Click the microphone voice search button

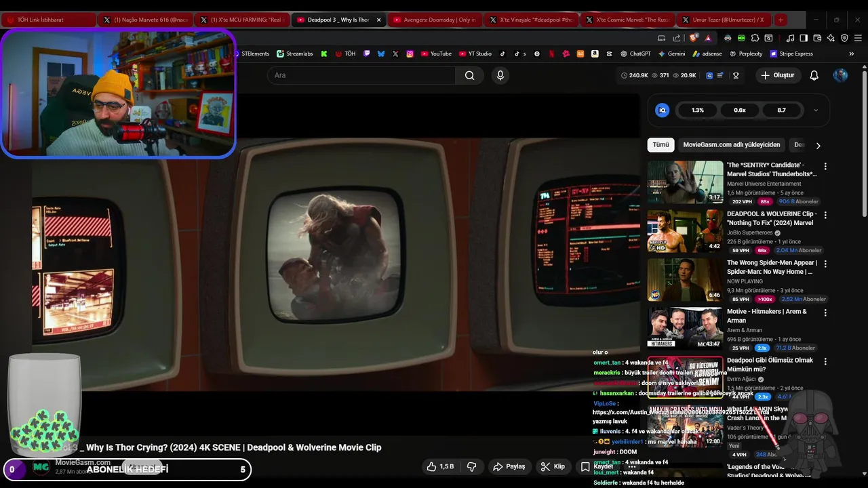pyautogui.click(x=500, y=75)
